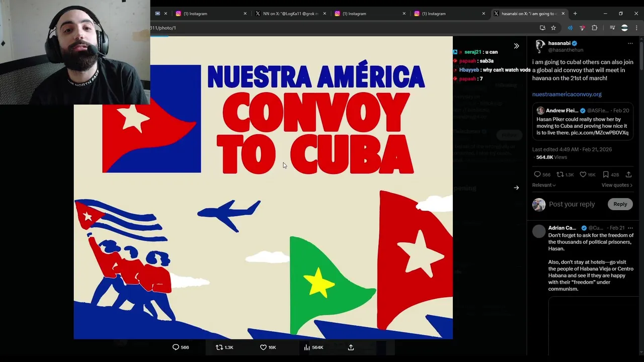Open View quotes link
The image size is (644, 362).
tap(617, 185)
